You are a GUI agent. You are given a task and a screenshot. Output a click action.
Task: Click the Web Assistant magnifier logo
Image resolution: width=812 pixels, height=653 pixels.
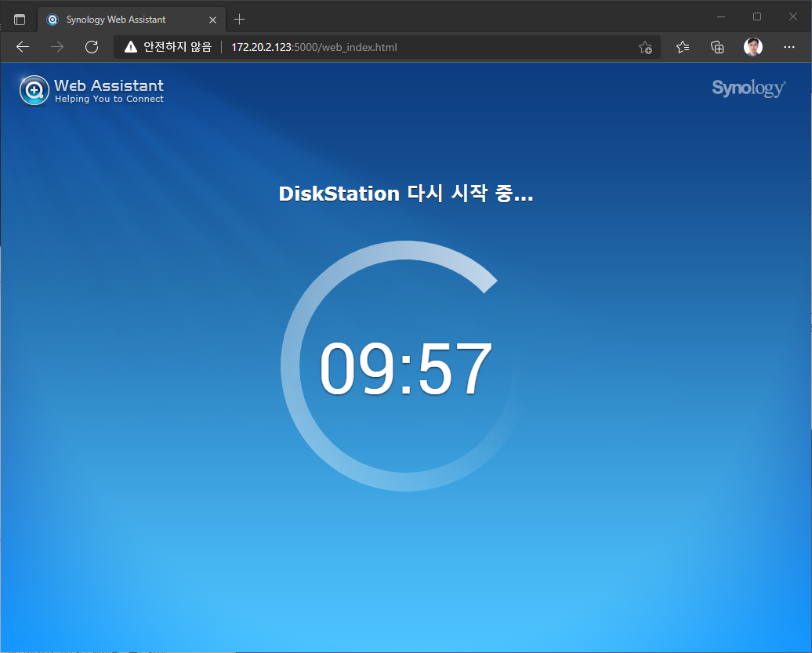click(x=34, y=91)
